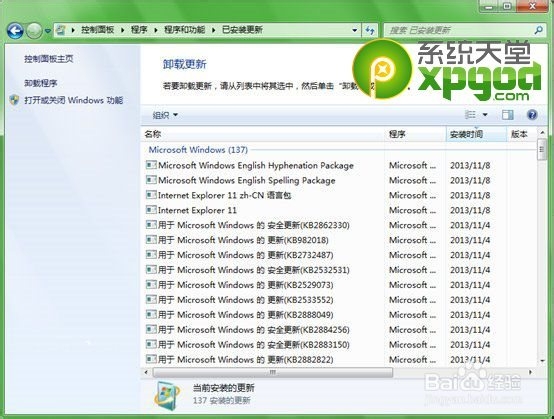
Task: Click icon of KB2862330 update item
Action: 151,225
